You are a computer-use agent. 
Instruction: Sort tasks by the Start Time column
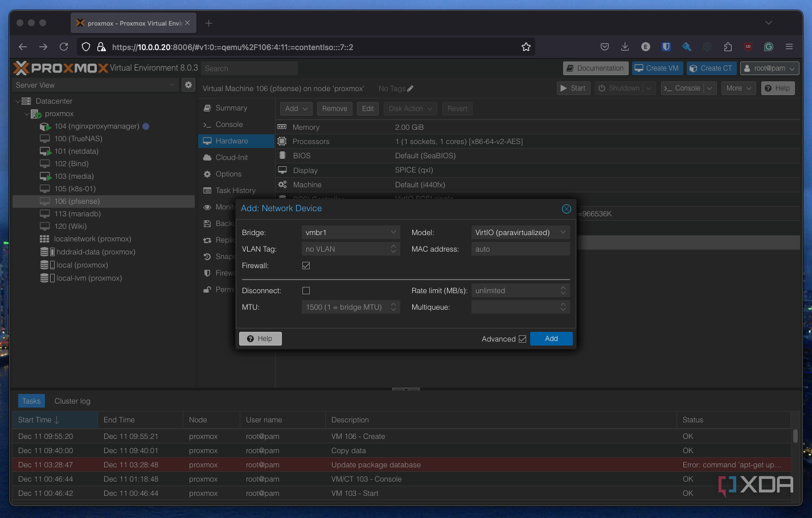tap(55, 420)
